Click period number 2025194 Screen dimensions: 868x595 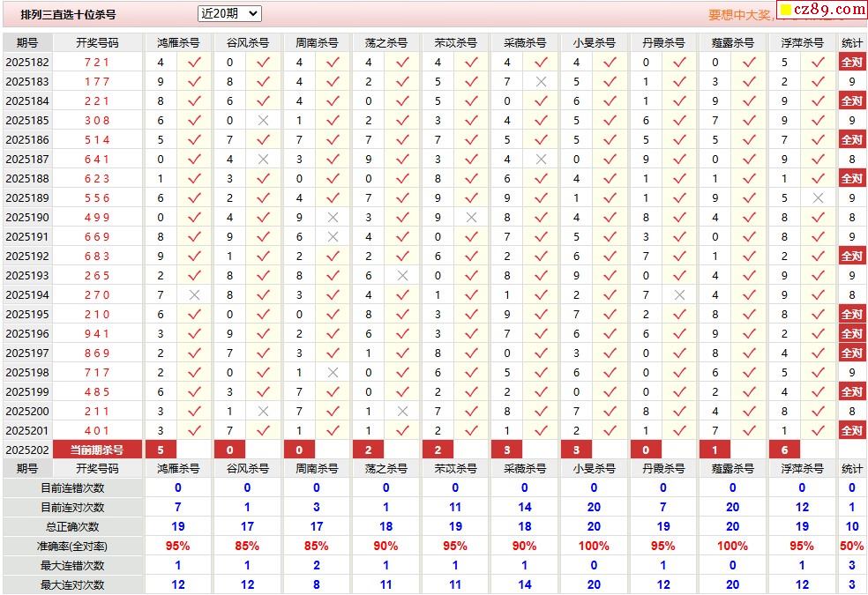(27, 294)
